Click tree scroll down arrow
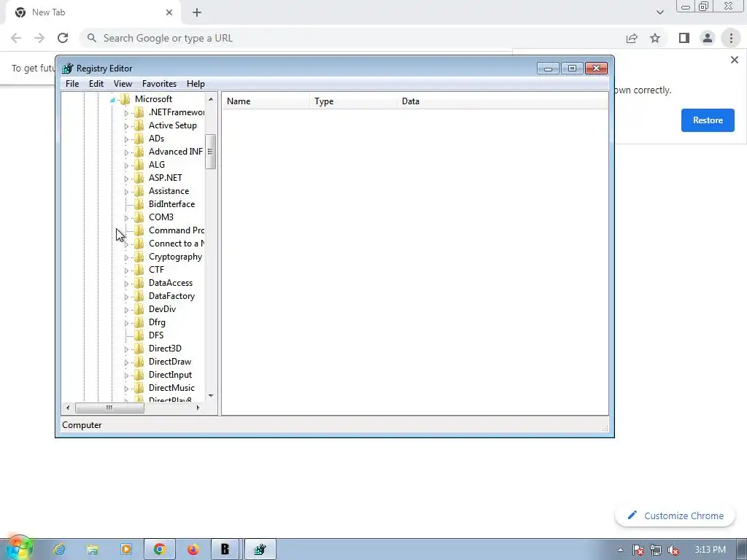 [211, 396]
